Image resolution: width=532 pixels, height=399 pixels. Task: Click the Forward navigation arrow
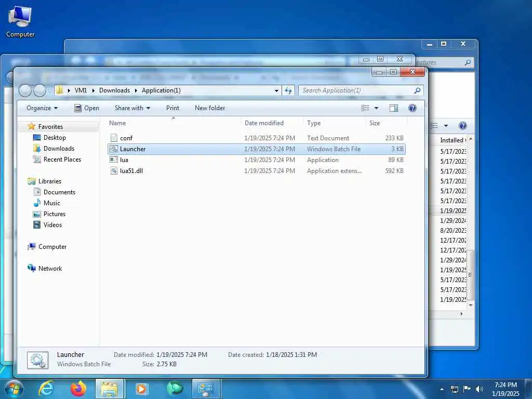pos(39,90)
